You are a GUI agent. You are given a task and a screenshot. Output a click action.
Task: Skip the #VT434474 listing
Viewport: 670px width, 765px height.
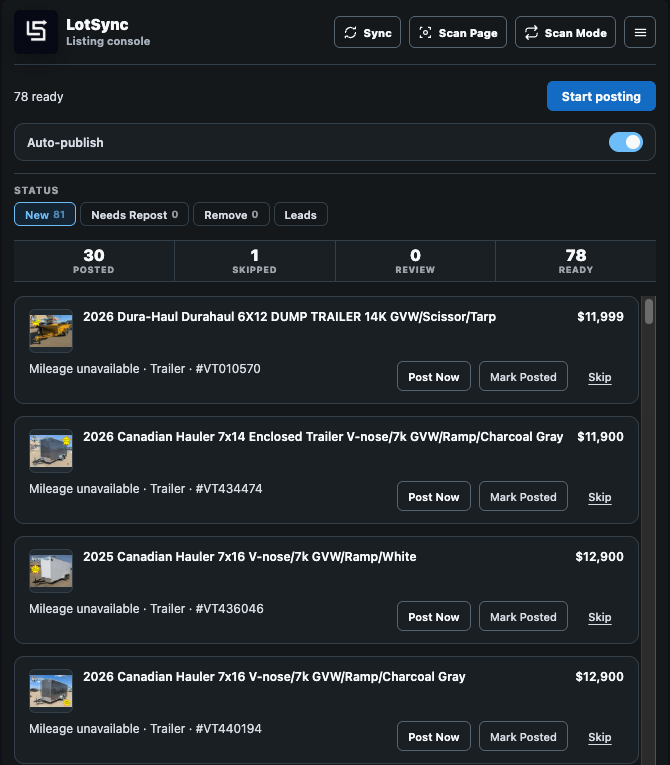pos(600,497)
